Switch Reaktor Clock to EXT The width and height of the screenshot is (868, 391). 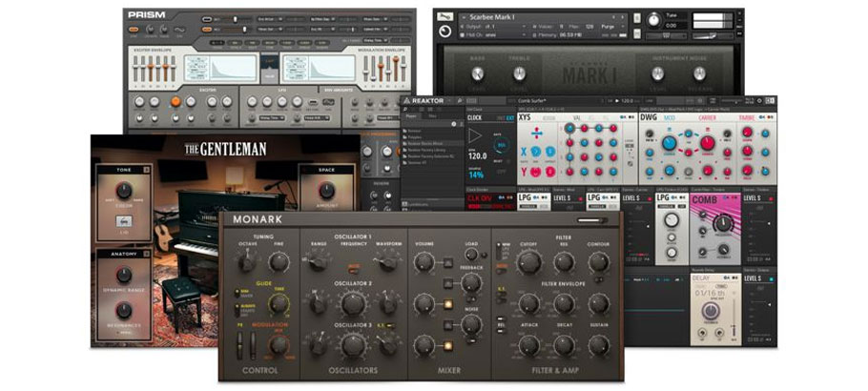509,118
